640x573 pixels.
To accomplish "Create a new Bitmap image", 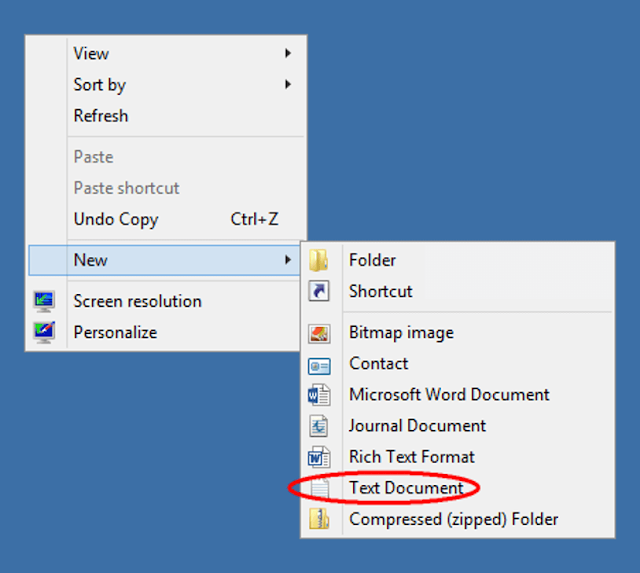I will click(x=458, y=333).
